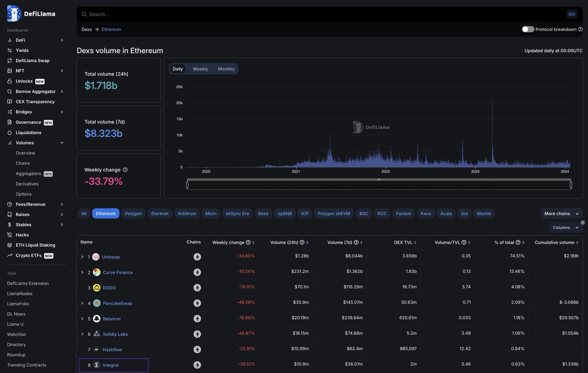Viewport: 588px width, 373px height.
Task: Click the ETH Liquid Staking layers icon
Action: [x=10, y=245]
